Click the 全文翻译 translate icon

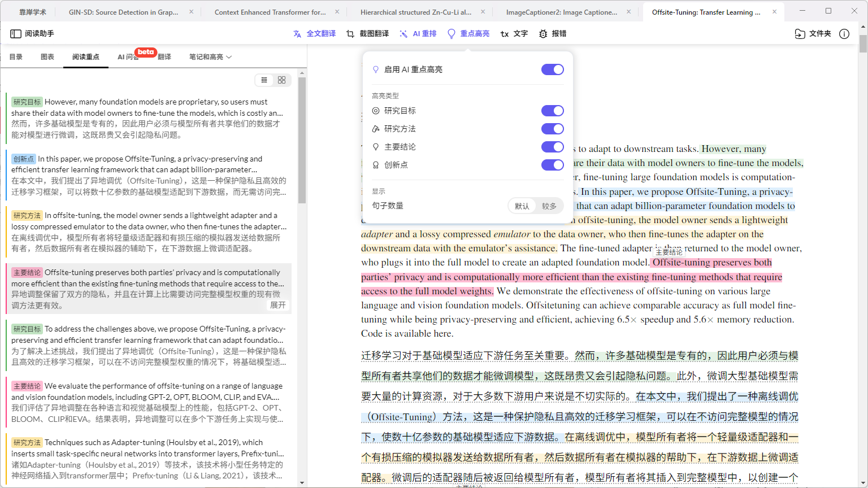297,34
